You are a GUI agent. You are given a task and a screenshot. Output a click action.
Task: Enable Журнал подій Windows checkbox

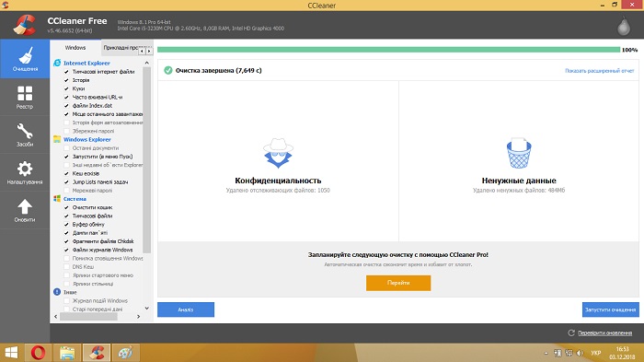click(66, 300)
